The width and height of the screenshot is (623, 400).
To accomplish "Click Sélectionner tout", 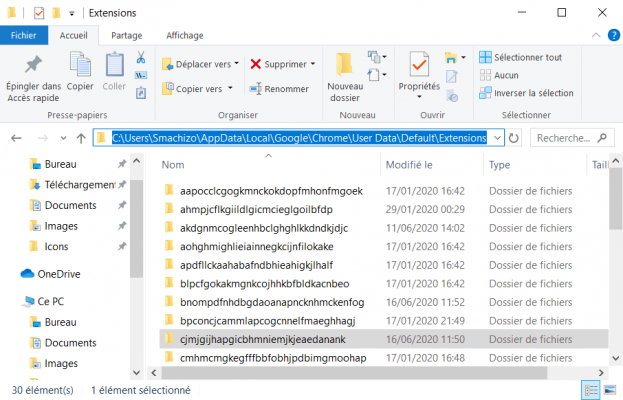I will (x=520, y=57).
